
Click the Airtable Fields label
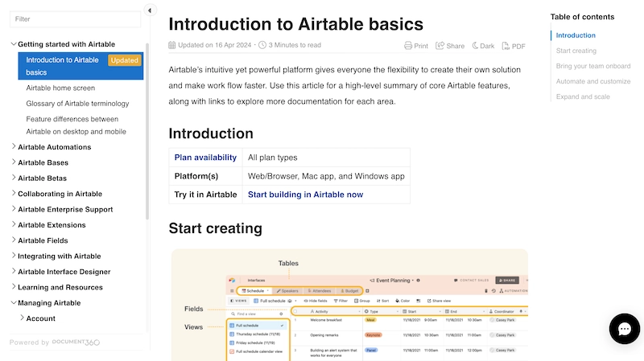(43, 240)
